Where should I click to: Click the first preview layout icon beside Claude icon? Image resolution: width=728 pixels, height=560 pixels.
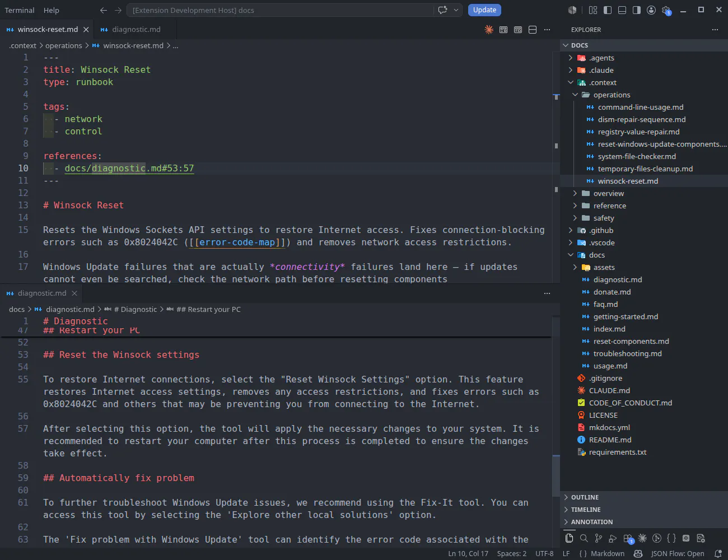coord(503,30)
